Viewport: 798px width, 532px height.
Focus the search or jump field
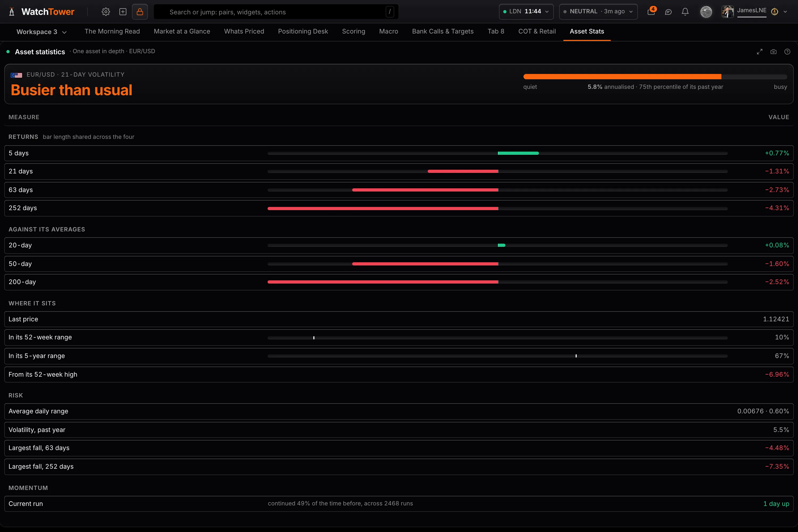pos(276,12)
